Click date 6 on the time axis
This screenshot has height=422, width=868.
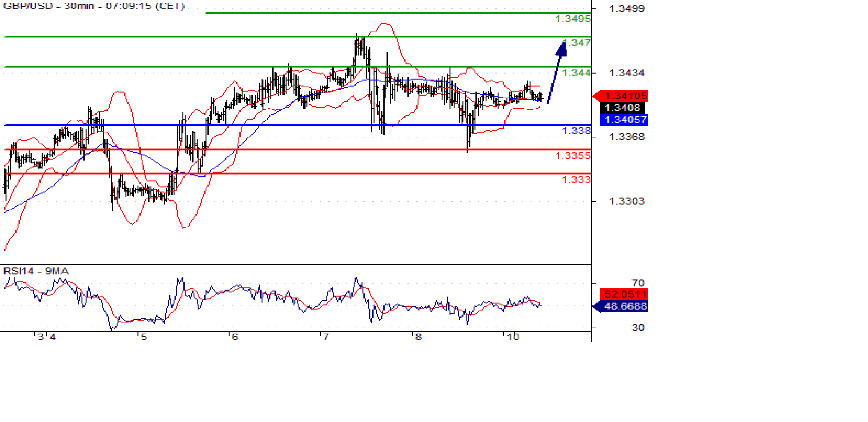tap(235, 337)
